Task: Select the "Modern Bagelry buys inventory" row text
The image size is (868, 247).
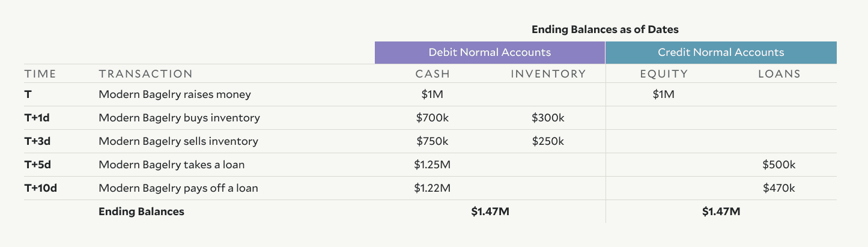Action: coord(179,118)
